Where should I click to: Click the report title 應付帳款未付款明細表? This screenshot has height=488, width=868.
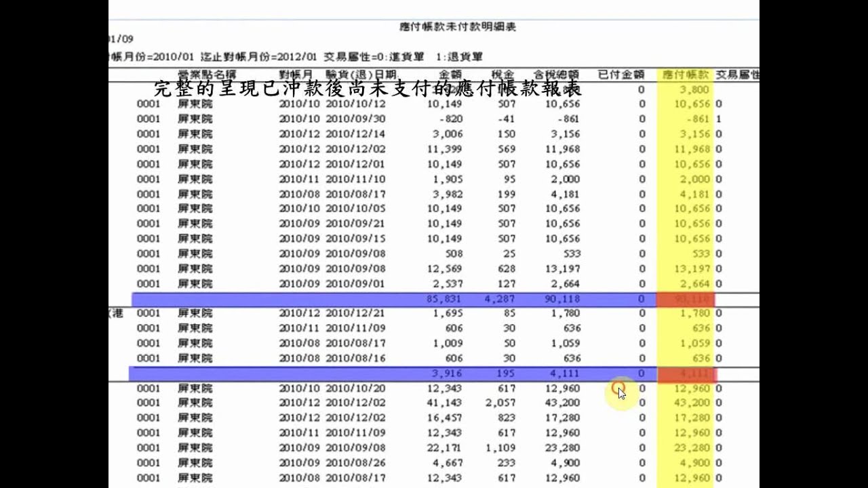458,27
